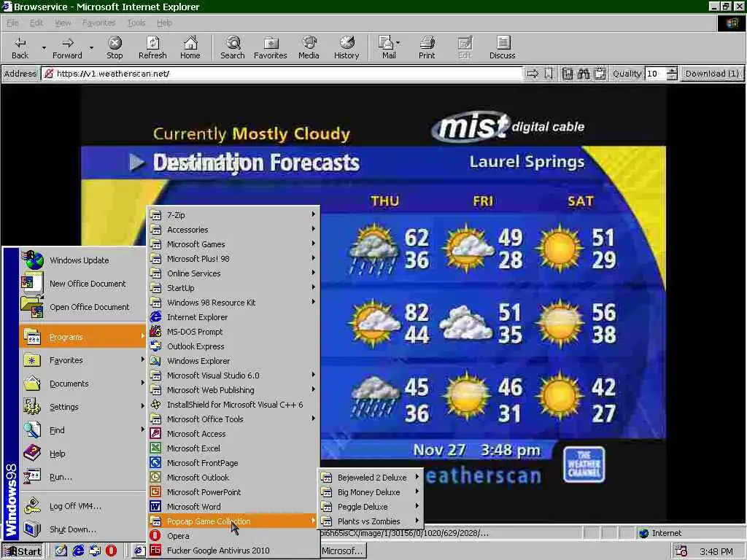Go back with the Back toolbar button
747x560 pixels.
point(20,47)
